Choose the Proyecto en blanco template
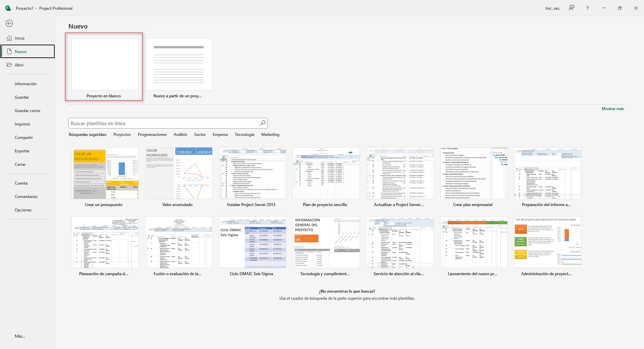Viewport: 644px width, 349px height. pyautogui.click(x=104, y=66)
